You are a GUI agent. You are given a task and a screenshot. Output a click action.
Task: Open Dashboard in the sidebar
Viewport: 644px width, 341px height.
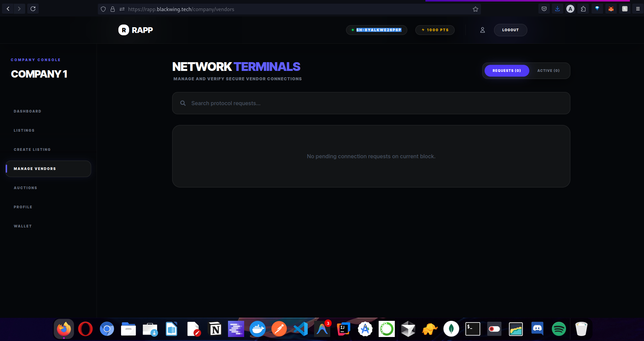pos(28,111)
